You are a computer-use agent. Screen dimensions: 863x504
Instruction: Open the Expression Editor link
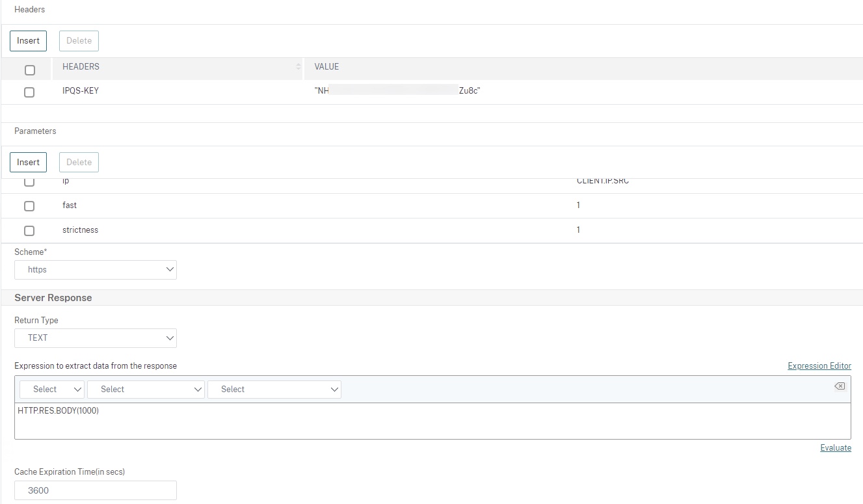tap(819, 365)
